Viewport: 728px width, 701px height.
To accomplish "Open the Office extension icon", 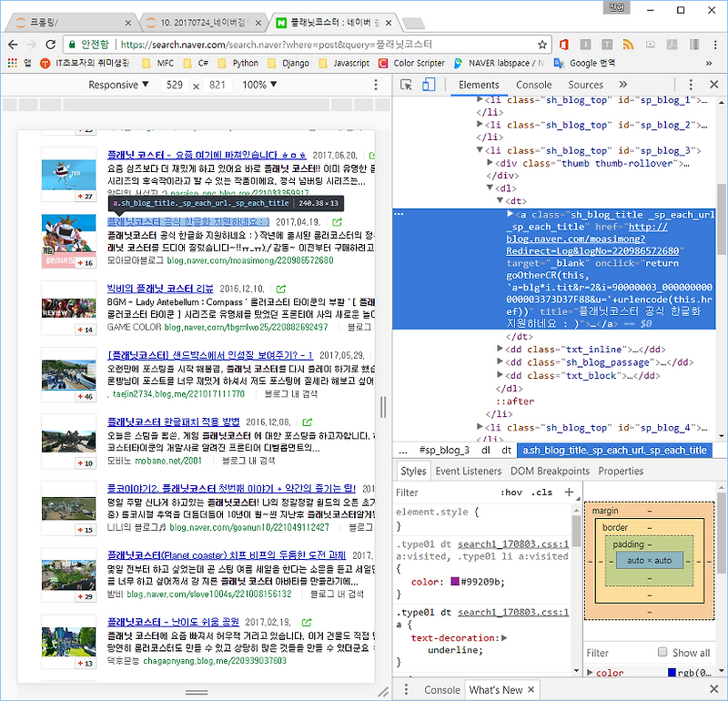I will tap(563, 45).
